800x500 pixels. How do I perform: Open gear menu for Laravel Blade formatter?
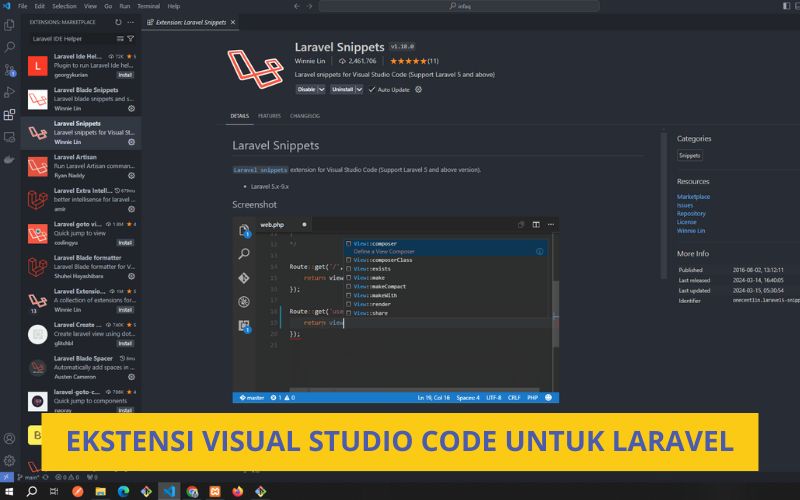point(131,276)
